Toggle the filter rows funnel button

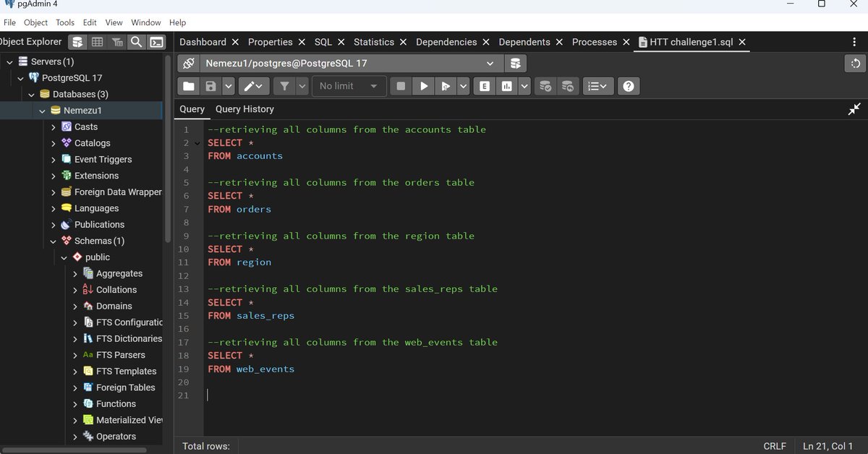pos(285,86)
